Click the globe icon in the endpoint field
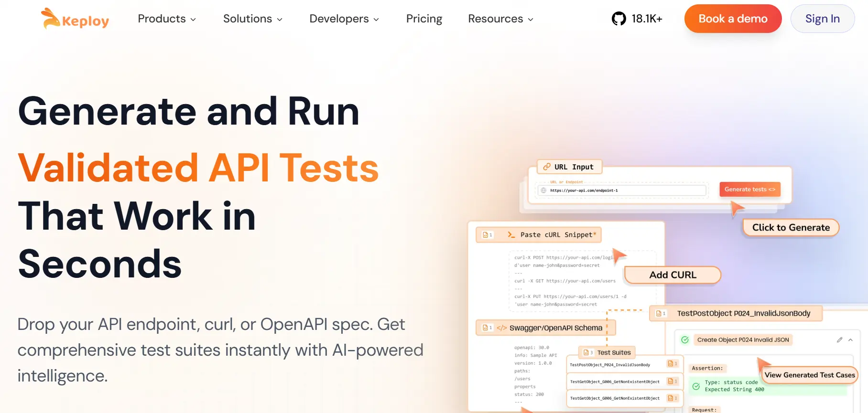The height and width of the screenshot is (413, 868). 543,190
